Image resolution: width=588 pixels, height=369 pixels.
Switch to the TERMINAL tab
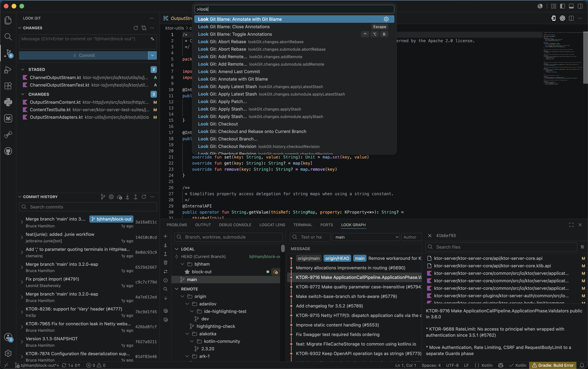pyautogui.click(x=303, y=225)
